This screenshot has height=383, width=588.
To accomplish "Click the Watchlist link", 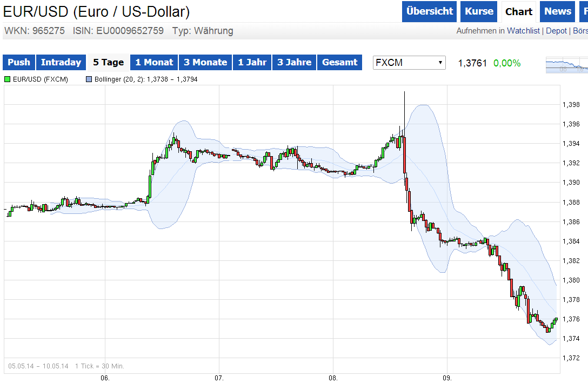I will click(x=523, y=31).
